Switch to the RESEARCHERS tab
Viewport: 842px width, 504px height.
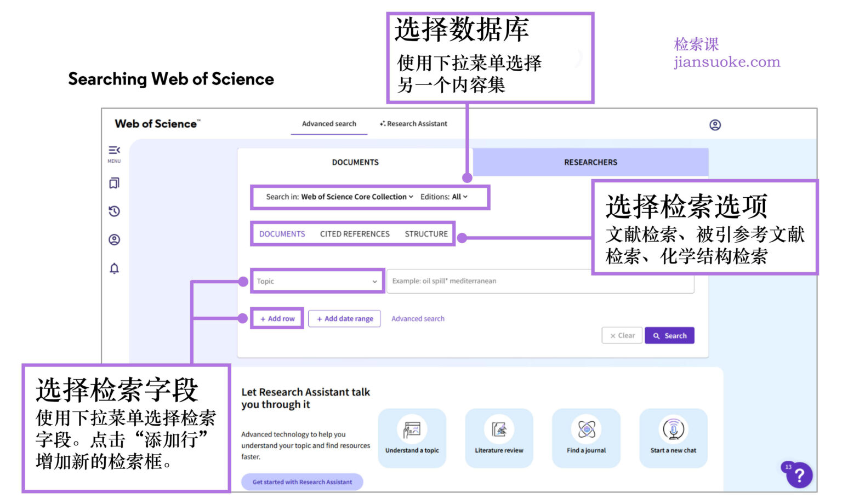590,162
